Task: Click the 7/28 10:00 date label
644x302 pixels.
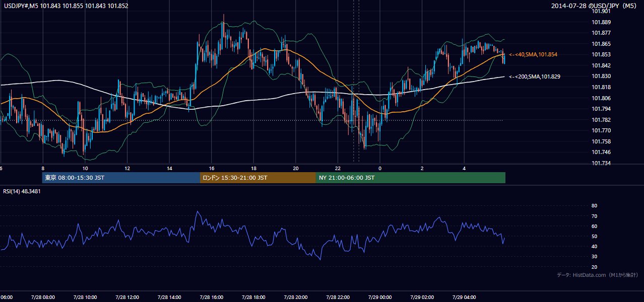Action: 85,297
